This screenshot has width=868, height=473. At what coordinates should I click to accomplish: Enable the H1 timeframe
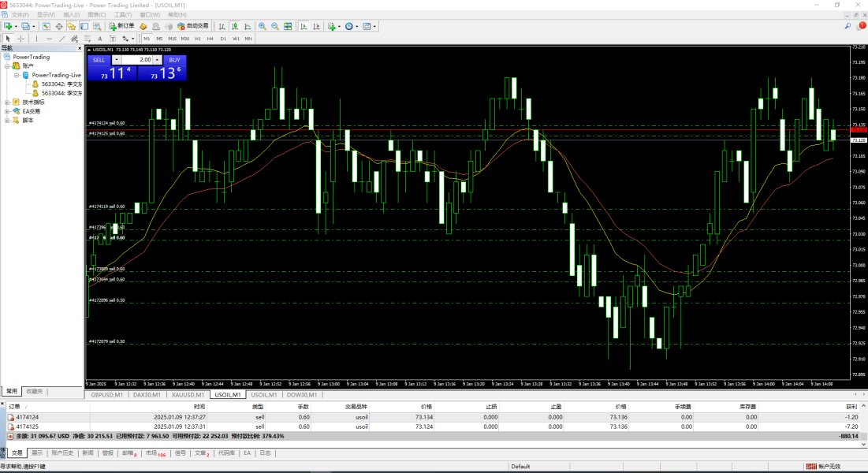pyautogui.click(x=198, y=38)
